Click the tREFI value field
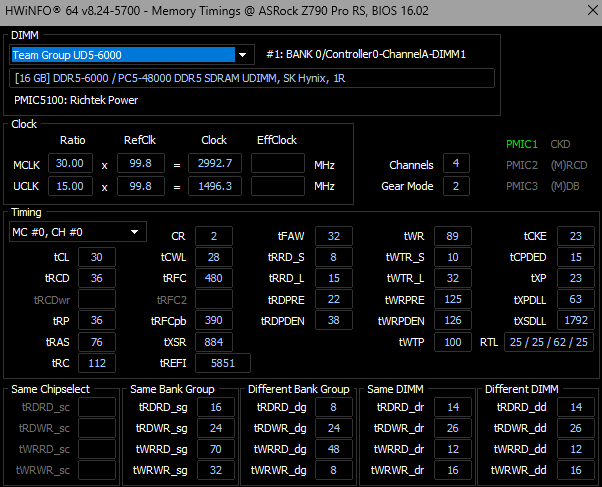Screen dimensions: 602x487 coord(223,363)
